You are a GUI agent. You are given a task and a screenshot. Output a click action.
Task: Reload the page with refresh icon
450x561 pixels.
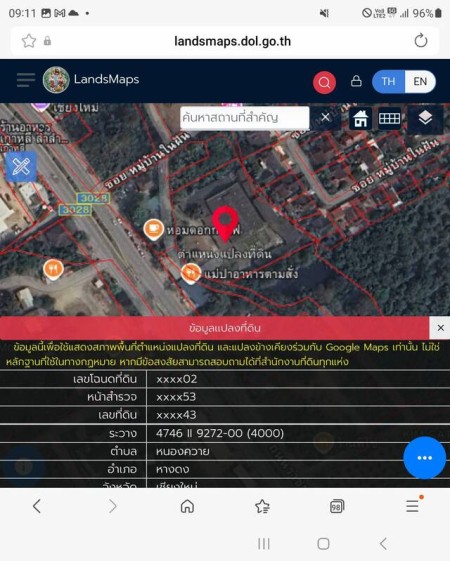(x=421, y=41)
